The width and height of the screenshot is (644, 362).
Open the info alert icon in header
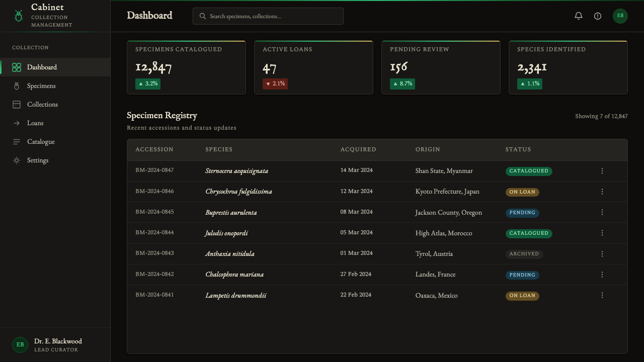click(x=598, y=16)
